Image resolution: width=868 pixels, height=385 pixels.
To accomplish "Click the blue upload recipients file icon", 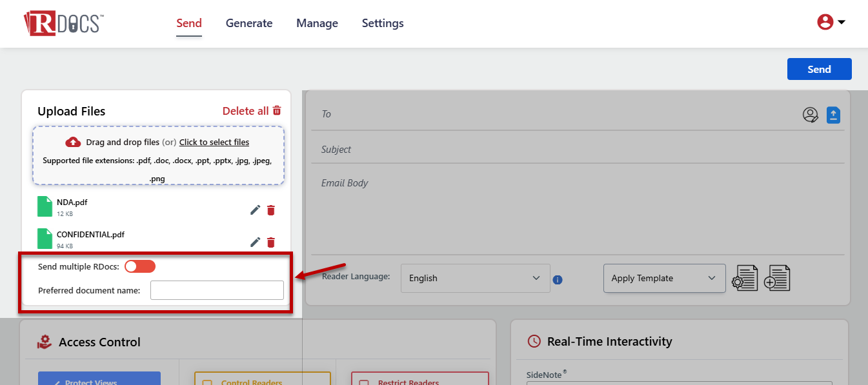I will pyautogui.click(x=833, y=115).
